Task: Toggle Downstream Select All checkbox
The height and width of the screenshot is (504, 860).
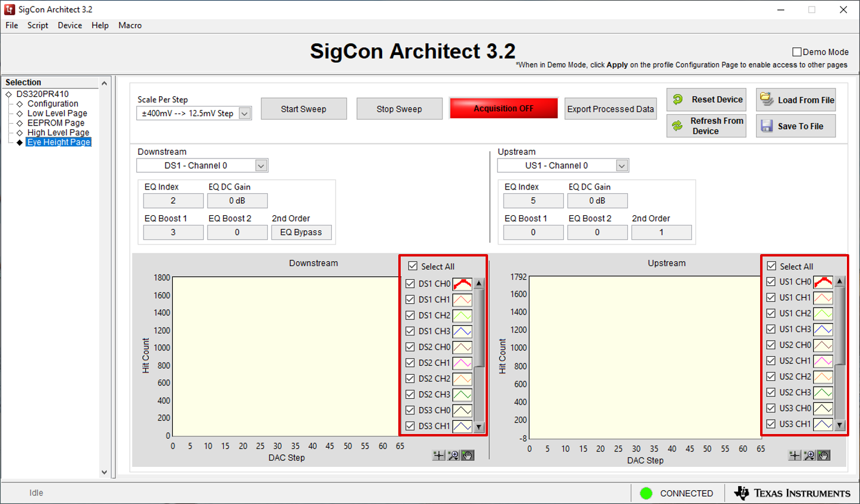Action: 413,266
